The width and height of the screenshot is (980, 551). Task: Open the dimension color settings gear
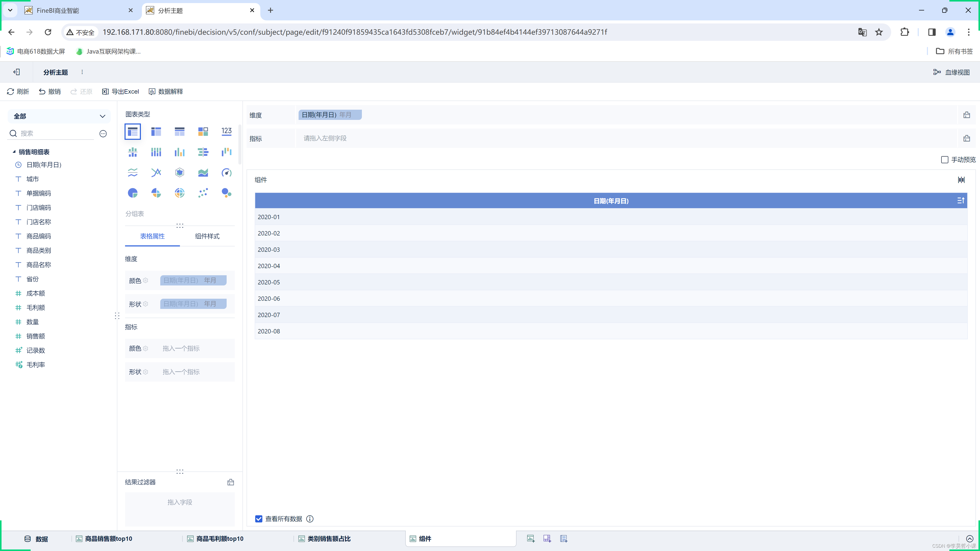click(x=145, y=281)
